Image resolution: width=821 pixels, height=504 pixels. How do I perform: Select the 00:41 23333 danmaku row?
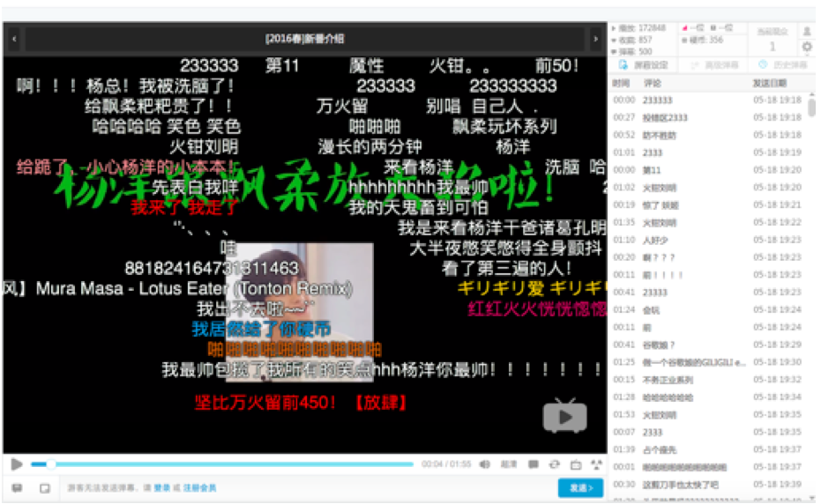tap(708, 292)
